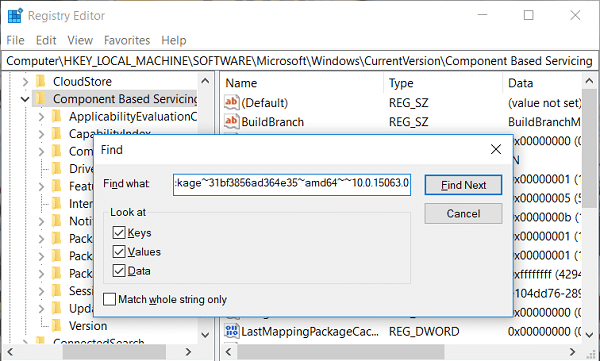This screenshot has height=361, width=600.
Task: Click the Find Next button
Action: [x=463, y=185]
